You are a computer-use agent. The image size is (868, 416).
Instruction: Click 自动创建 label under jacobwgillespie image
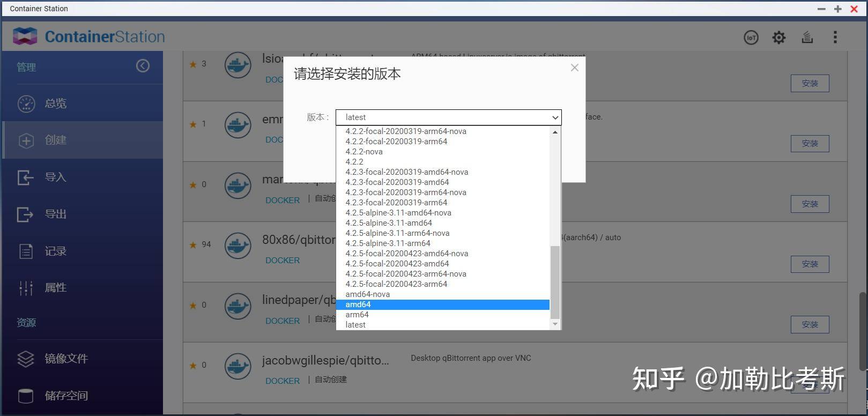click(x=331, y=380)
